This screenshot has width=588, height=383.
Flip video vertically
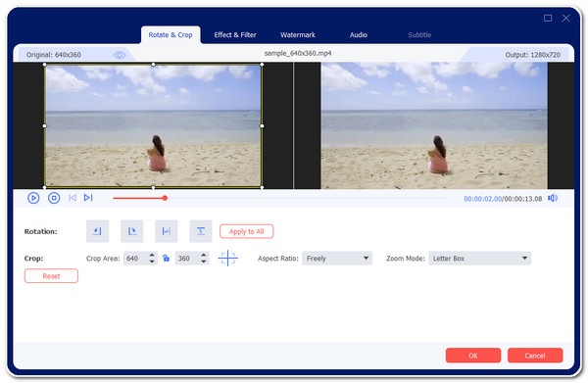point(201,231)
